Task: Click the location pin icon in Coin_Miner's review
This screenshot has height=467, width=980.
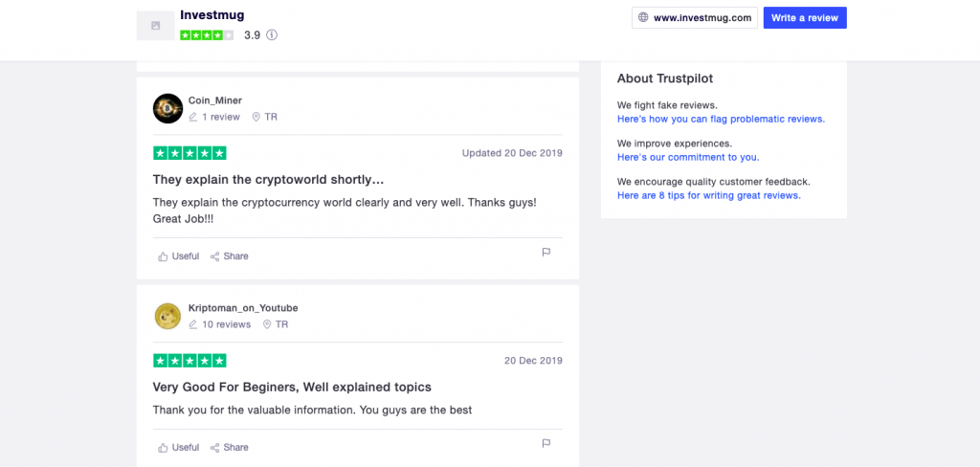Action: [256, 117]
